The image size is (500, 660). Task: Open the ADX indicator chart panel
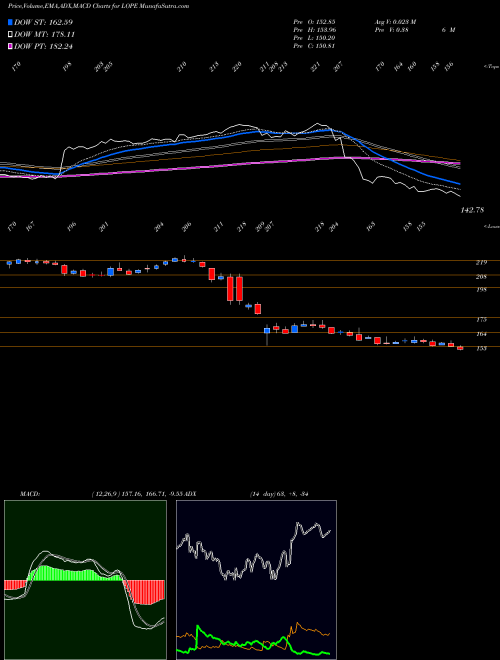coord(256,580)
